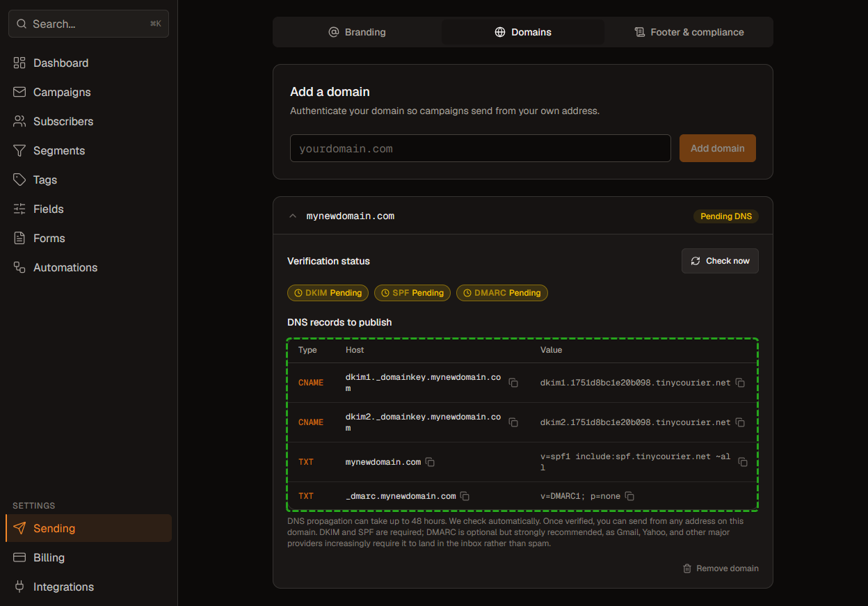Image resolution: width=868 pixels, height=606 pixels.
Task: Collapse the mynewdomain.com domain card
Action: (x=293, y=216)
